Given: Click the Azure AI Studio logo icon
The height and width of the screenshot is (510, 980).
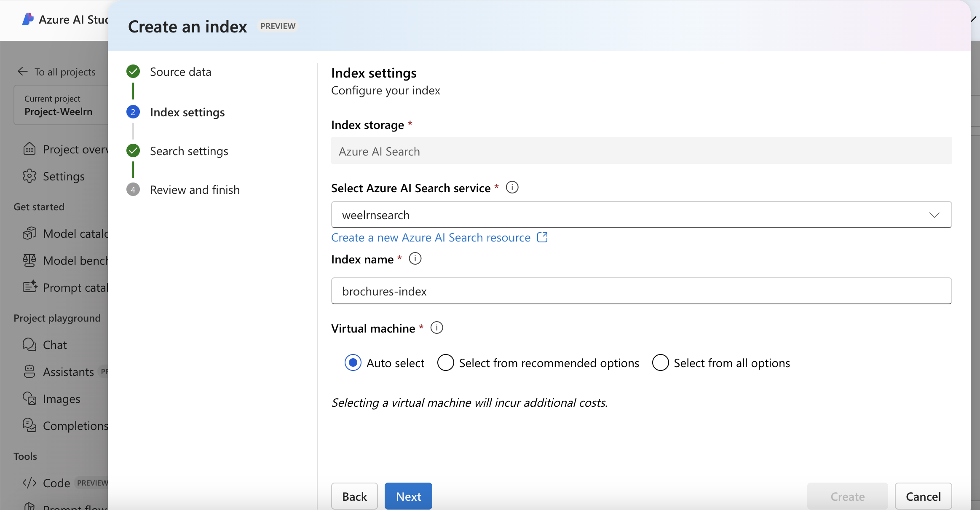Looking at the screenshot, I should pyautogui.click(x=28, y=19).
